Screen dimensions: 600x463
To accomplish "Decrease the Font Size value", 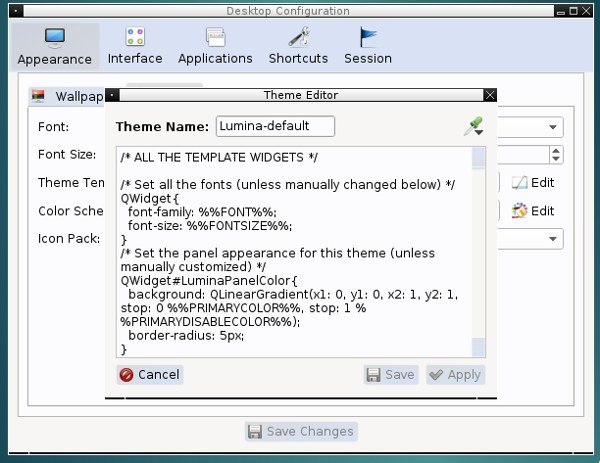I will point(556,159).
